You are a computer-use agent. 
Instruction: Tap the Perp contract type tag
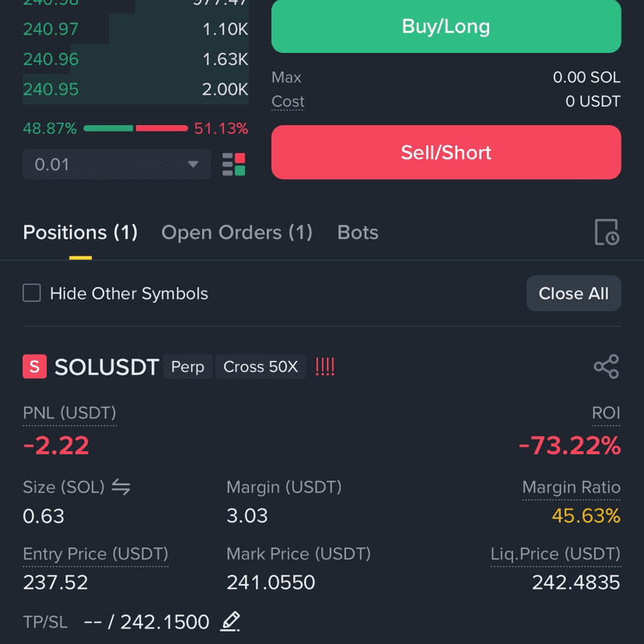point(187,366)
